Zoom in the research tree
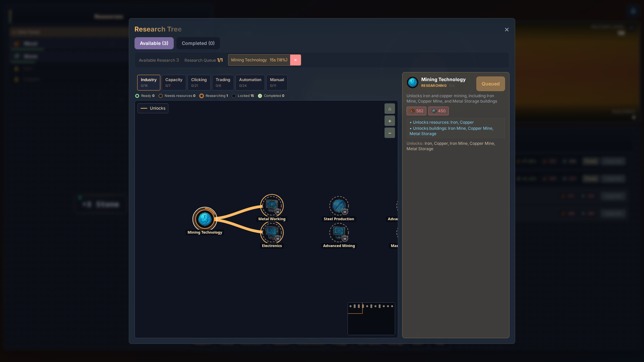 click(x=389, y=121)
